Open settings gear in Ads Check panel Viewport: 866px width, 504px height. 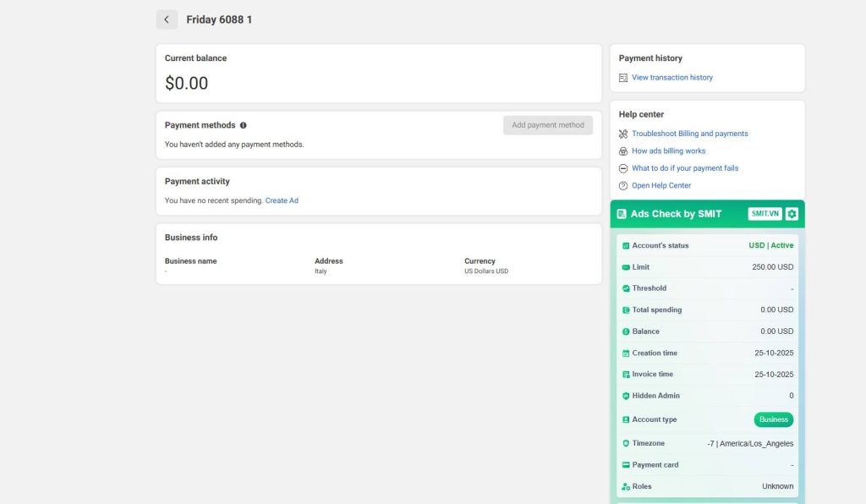click(792, 214)
